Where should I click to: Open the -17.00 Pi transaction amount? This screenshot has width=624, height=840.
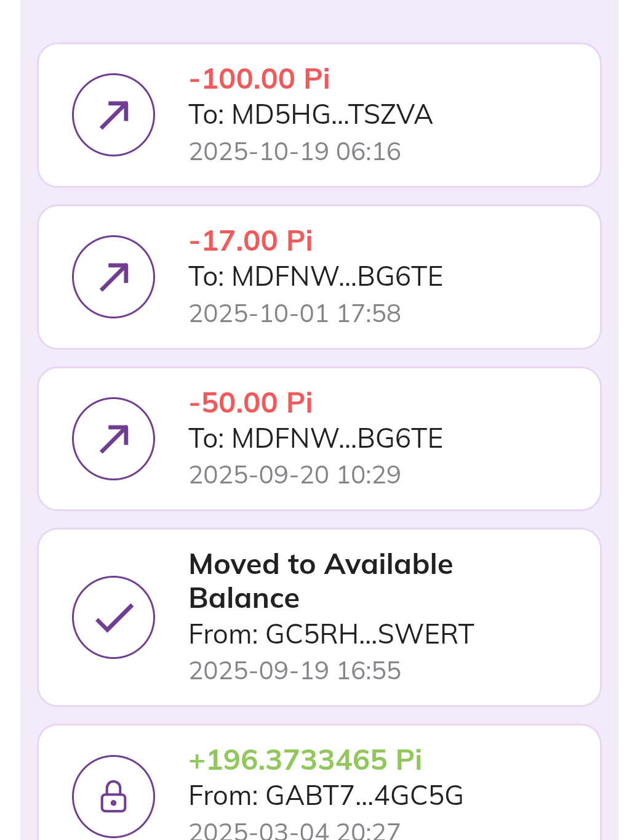(250, 241)
